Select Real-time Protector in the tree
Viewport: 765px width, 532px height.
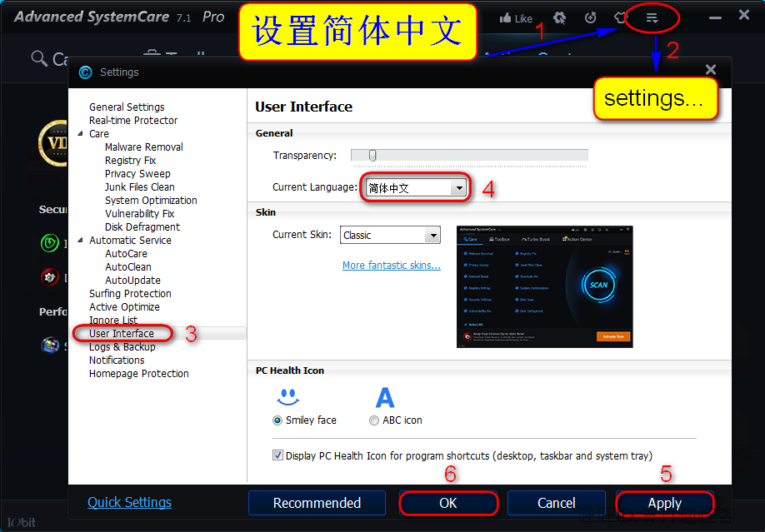click(x=133, y=120)
